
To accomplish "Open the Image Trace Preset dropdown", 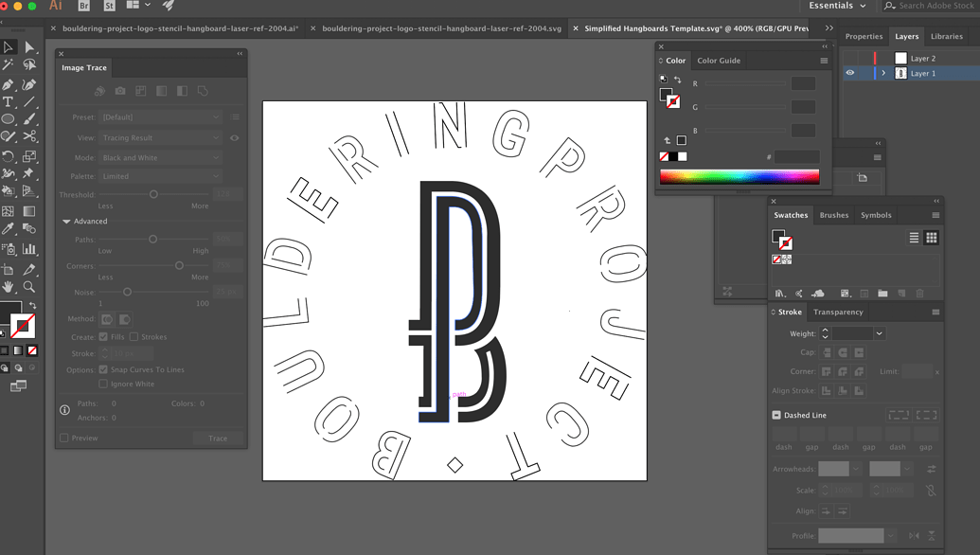I will pos(158,116).
